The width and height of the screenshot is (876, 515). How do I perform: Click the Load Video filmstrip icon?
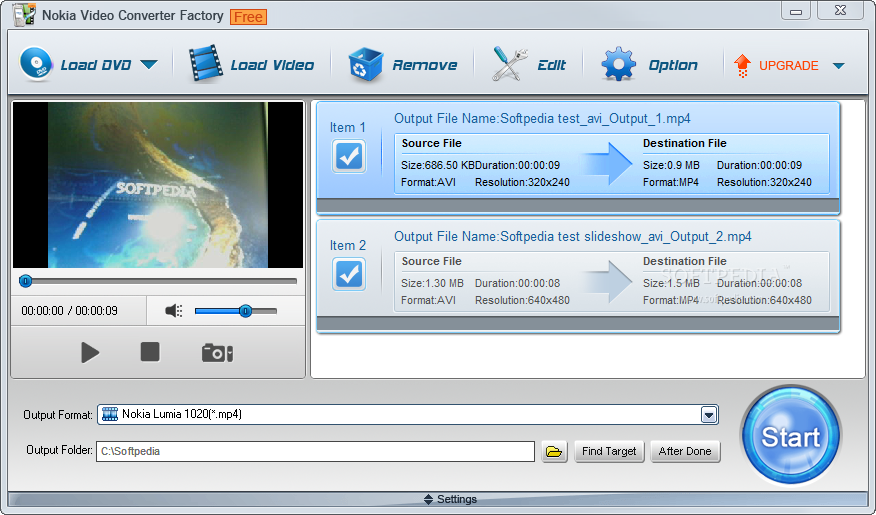click(205, 64)
